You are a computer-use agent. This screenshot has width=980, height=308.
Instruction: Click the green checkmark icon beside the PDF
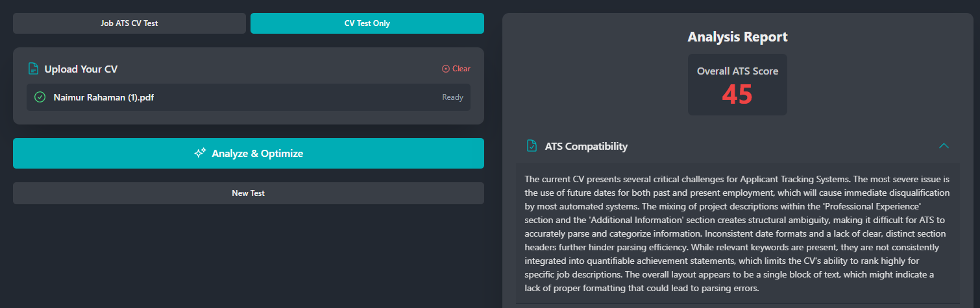click(40, 97)
